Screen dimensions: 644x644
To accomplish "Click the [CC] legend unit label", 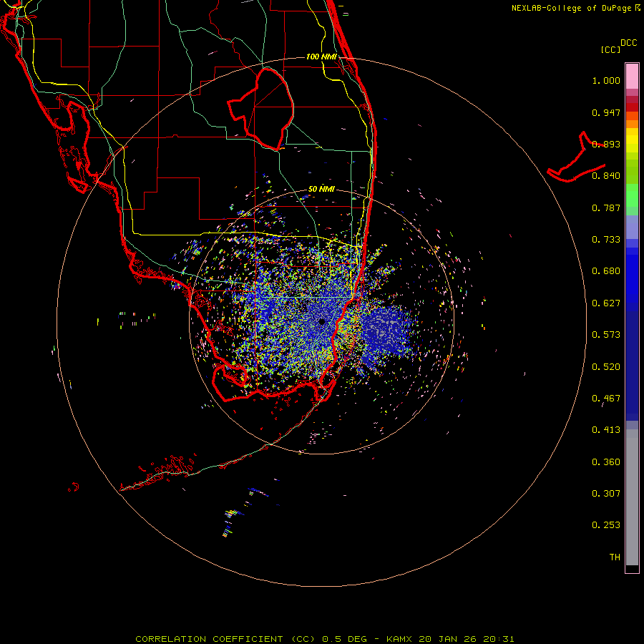I will [611, 49].
